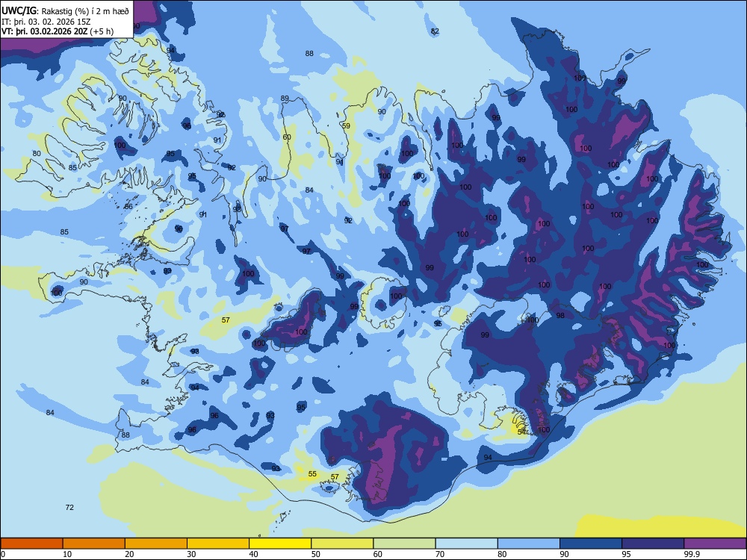
Task: Click the '54' humidity value on the yellow patch
Action: pyautogui.click(x=521, y=432)
